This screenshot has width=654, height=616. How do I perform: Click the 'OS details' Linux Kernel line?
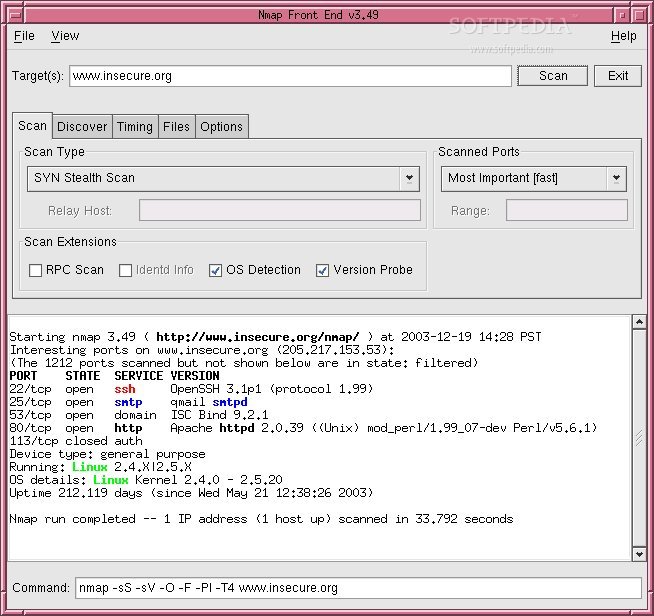click(146, 480)
